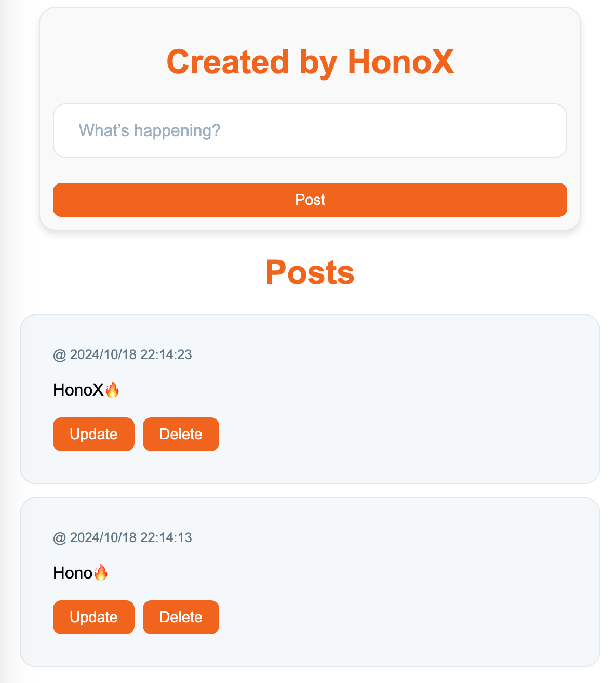Image resolution: width=616 pixels, height=683 pixels.
Task: Click the "Created by HonoX" heading
Action: pyautogui.click(x=310, y=62)
